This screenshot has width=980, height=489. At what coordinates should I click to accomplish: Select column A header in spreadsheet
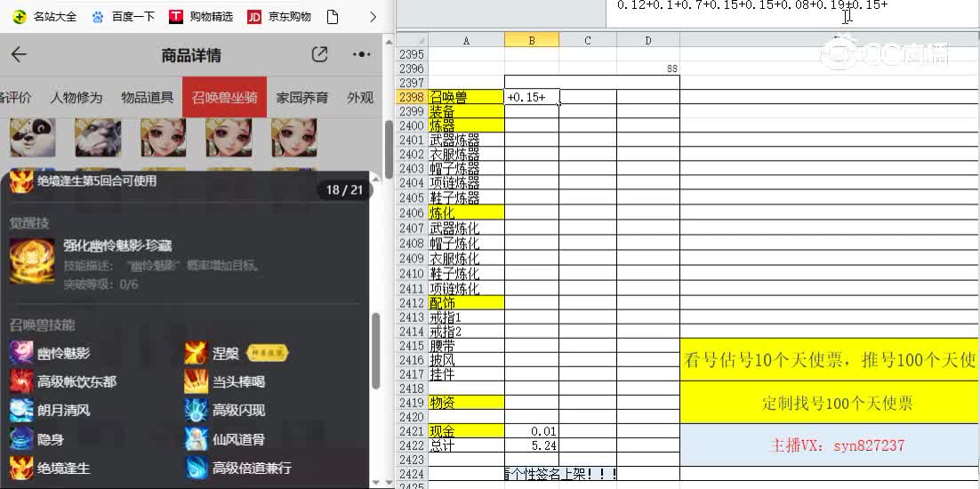466,41
